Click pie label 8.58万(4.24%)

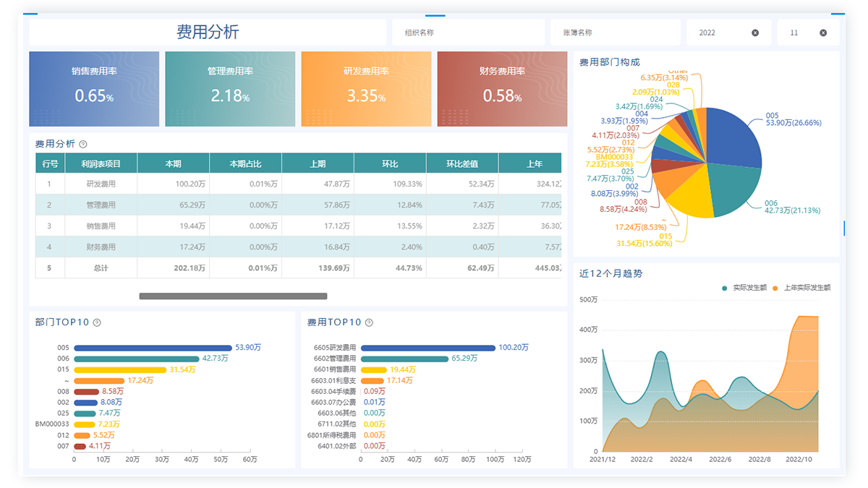[x=624, y=210]
